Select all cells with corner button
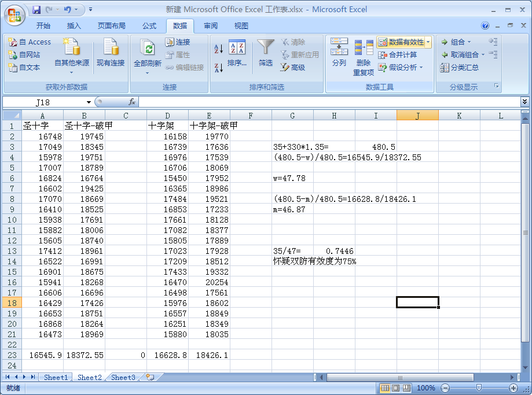 click(12, 116)
